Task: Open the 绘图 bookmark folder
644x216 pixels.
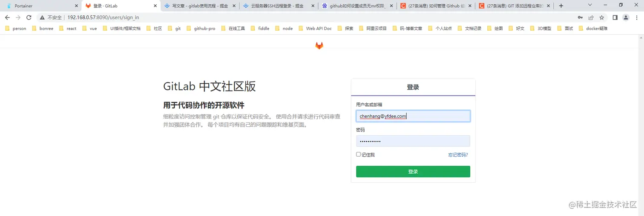Action: (494, 29)
